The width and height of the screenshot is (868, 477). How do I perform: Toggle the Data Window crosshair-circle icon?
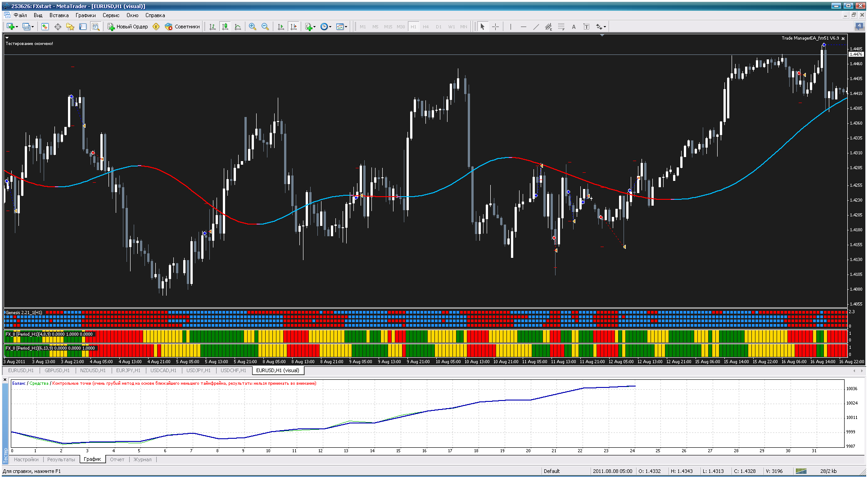[58, 27]
